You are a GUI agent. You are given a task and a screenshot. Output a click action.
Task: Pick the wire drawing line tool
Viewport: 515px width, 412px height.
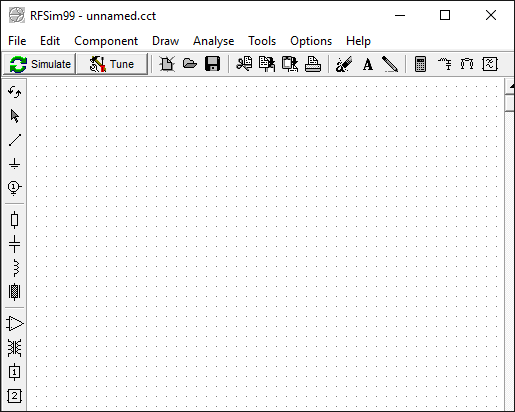pos(14,140)
